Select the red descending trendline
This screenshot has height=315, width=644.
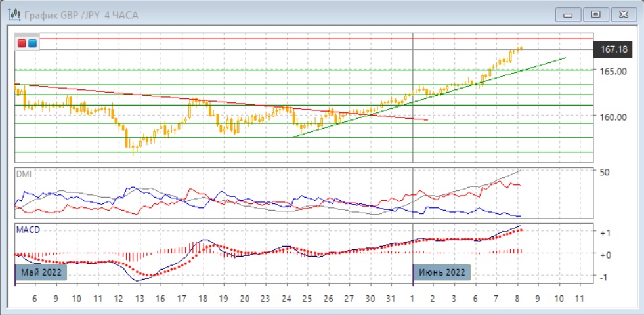197,99
